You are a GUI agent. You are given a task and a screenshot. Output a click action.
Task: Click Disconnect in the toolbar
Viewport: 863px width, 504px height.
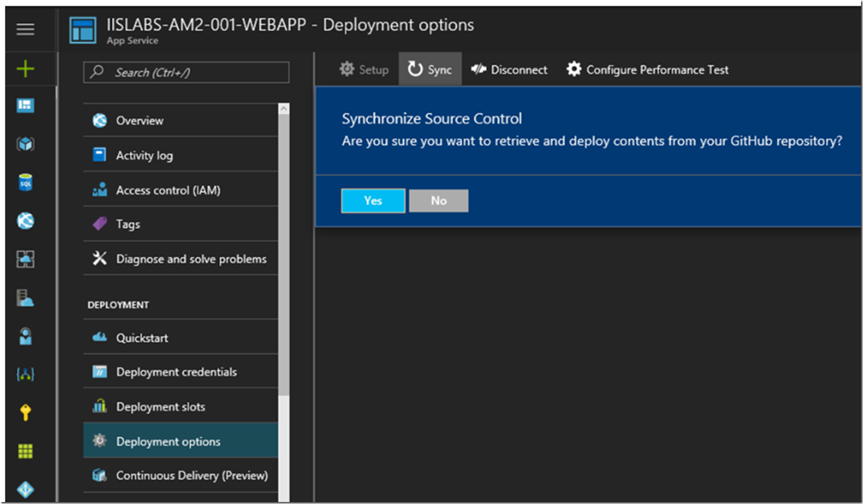(509, 70)
